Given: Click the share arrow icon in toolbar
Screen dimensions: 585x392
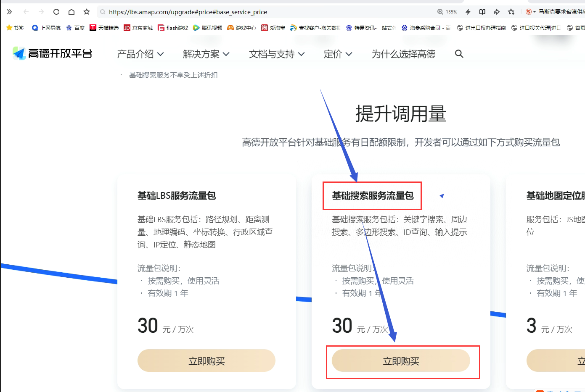Looking at the screenshot, I should click(497, 12).
